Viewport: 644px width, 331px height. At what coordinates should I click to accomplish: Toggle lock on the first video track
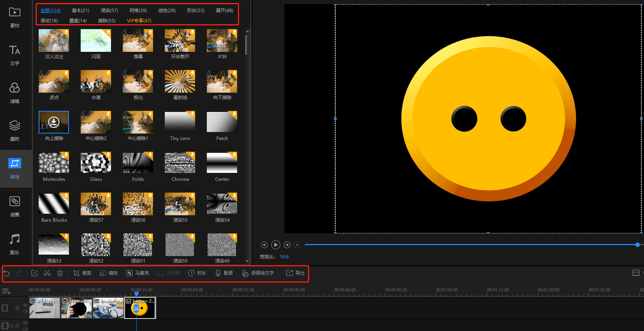tap(17, 308)
